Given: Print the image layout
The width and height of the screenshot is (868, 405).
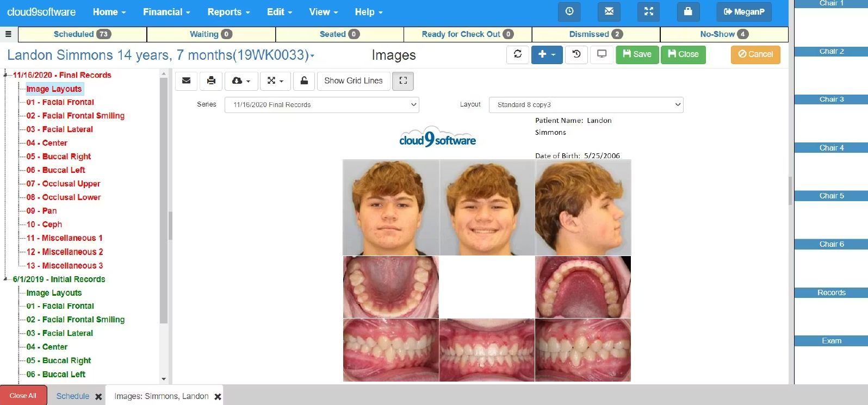Looking at the screenshot, I should 211,80.
